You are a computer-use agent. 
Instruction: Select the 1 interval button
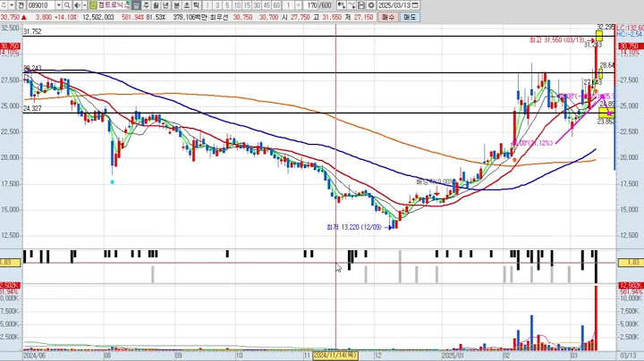pos(208,5)
